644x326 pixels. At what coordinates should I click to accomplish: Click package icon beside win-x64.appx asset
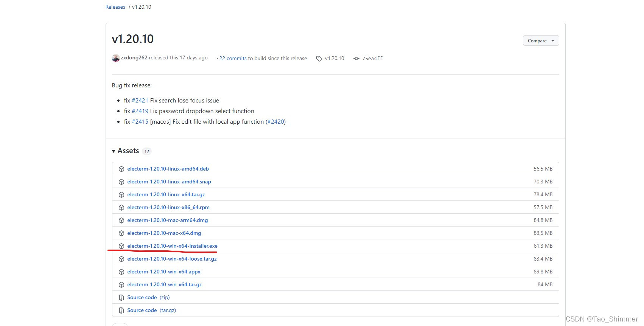(121, 272)
